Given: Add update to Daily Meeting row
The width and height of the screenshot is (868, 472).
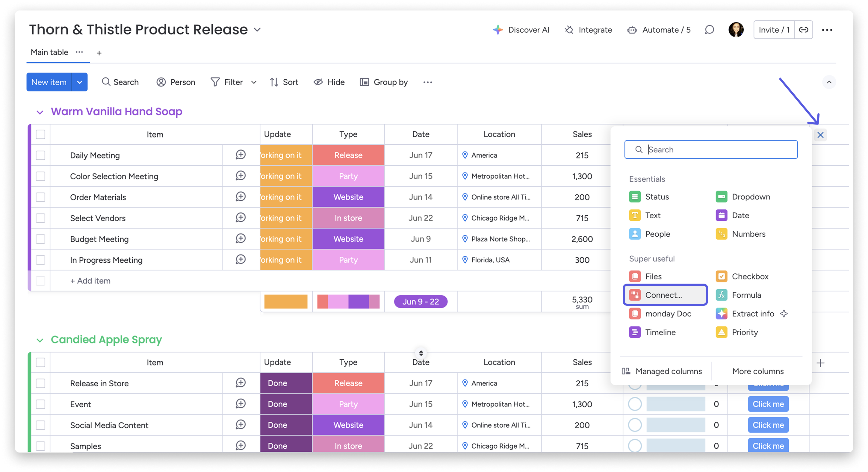Looking at the screenshot, I should 241,155.
